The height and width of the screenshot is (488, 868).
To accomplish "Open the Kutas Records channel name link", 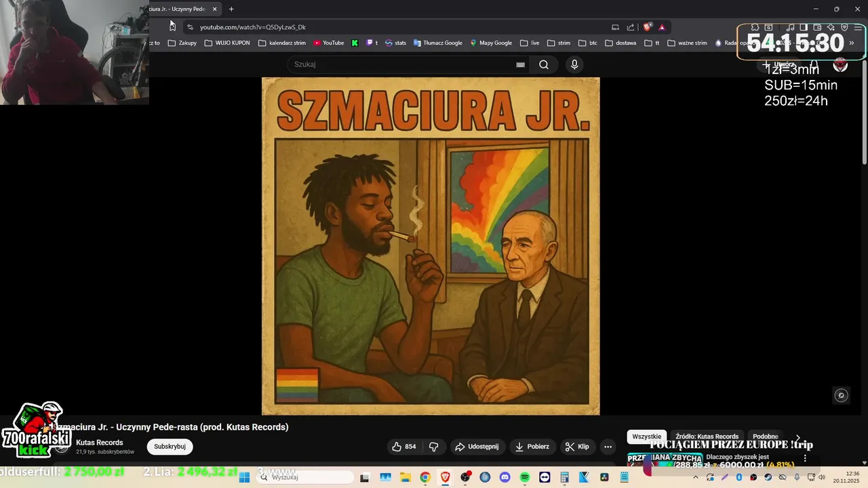I will pos(100,443).
